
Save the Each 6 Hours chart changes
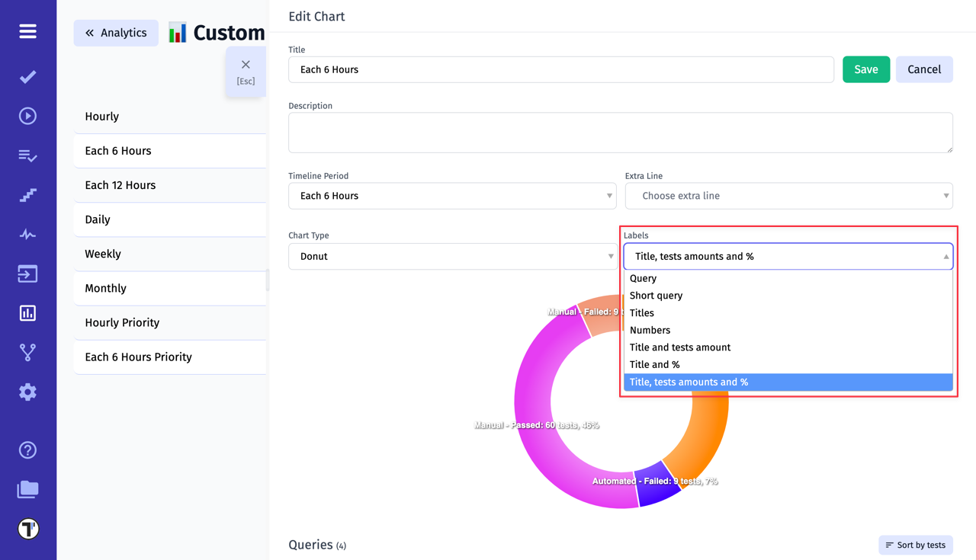(x=866, y=69)
